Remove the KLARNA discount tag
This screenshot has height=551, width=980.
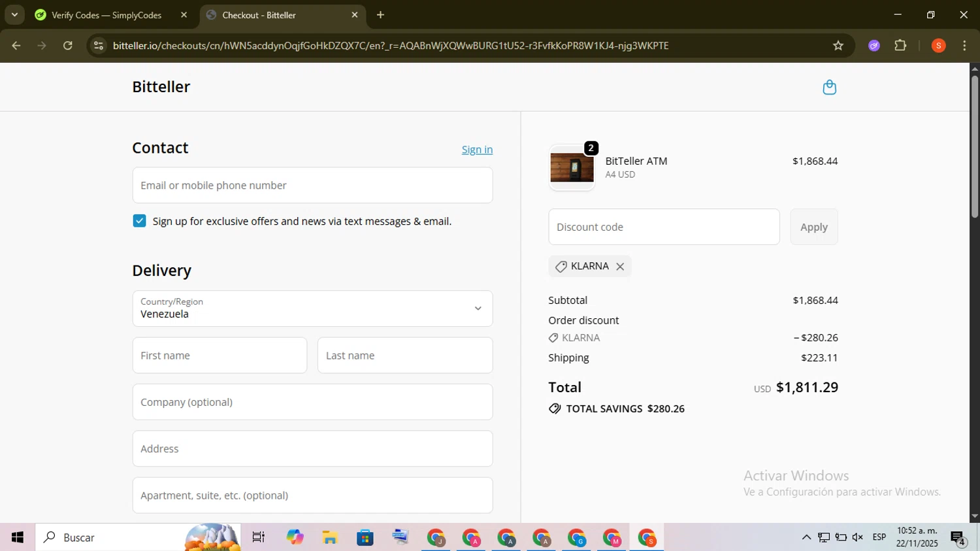pyautogui.click(x=620, y=267)
